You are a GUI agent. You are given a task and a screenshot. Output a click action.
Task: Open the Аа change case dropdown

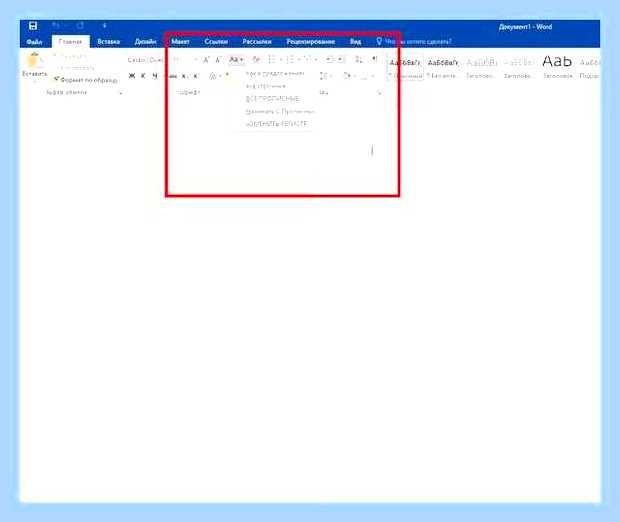click(x=236, y=60)
